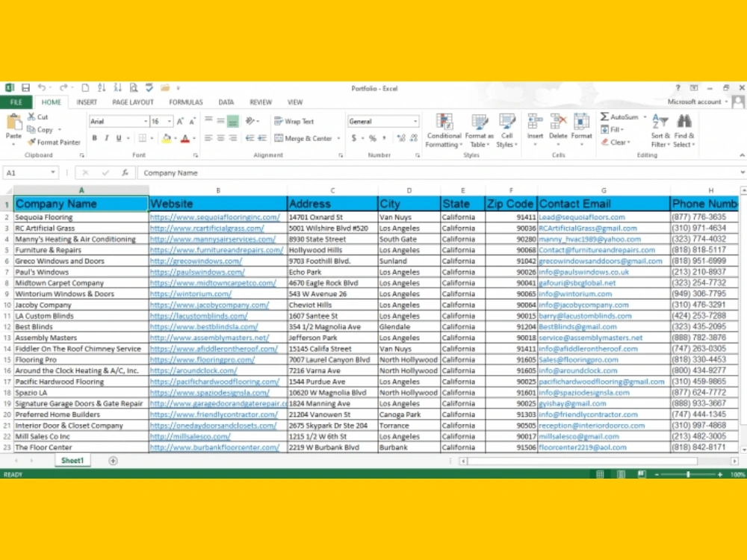This screenshot has width=747, height=560.
Task: Open Sort & Filter options
Action: click(660, 131)
